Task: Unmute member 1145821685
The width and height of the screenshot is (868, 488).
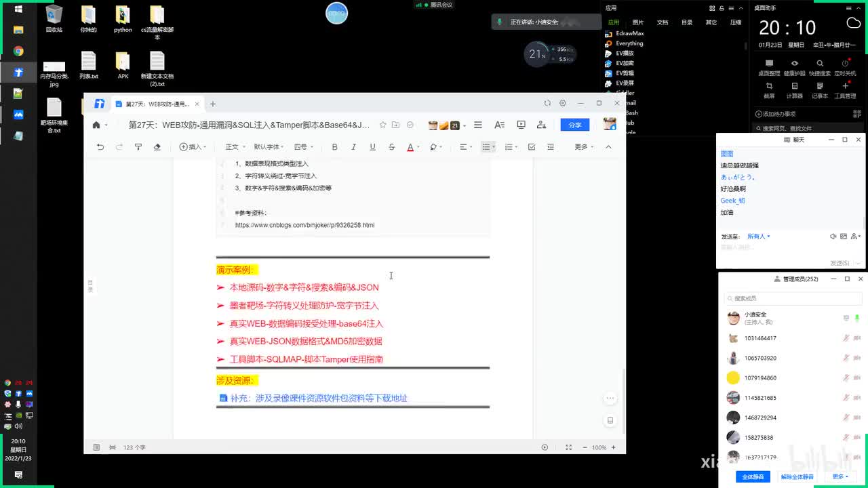Action: tap(846, 398)
